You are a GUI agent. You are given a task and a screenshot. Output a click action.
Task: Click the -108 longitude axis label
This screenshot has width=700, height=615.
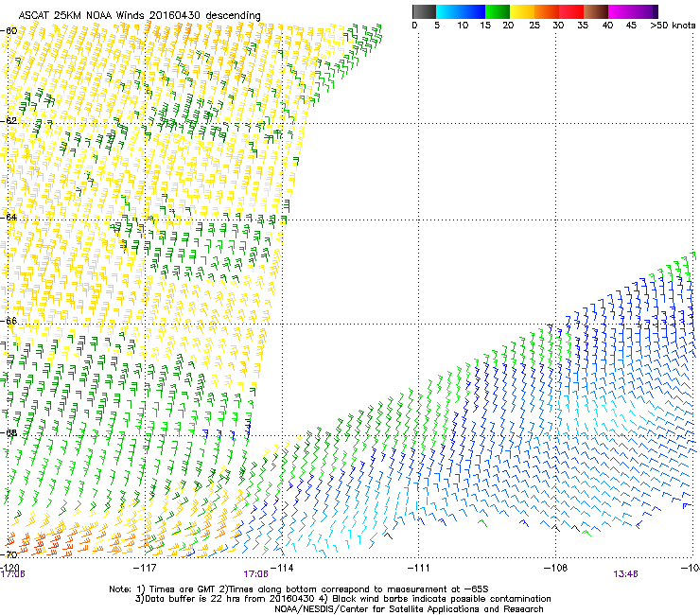[555, 567]
